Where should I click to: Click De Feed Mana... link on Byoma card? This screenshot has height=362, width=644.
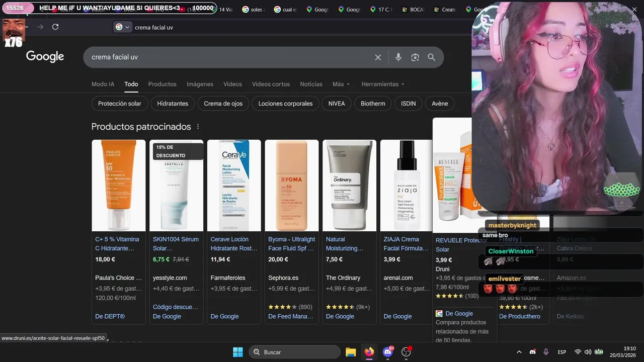pyautogui.click(x=291, y=316)
